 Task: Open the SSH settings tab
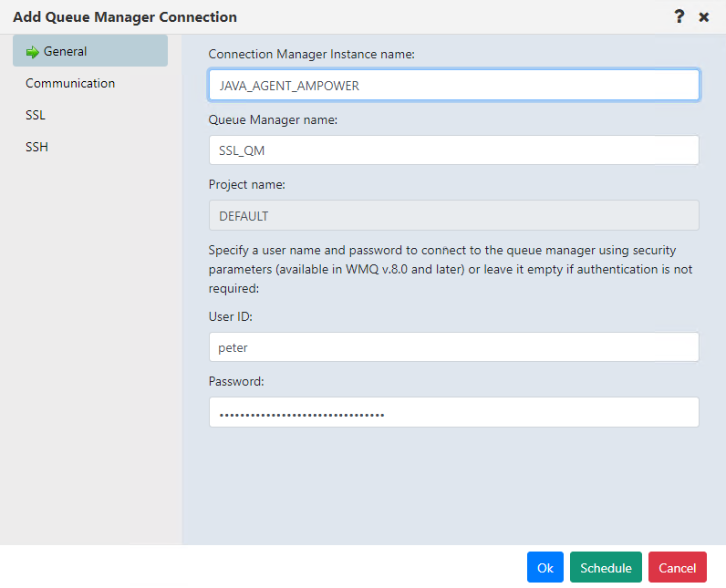point(37,147)
